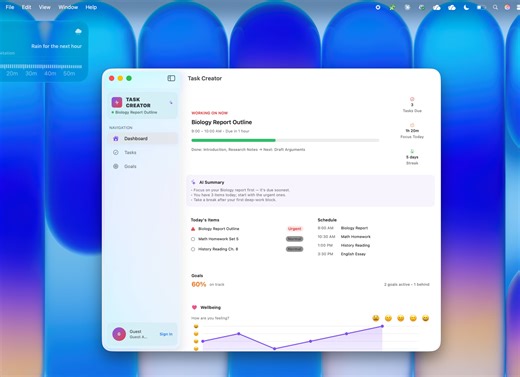Image resolution: width=520 pixels, height=377 pixels.
Task: Click the green pin icon in menu bar
Action: pyautogui.click(x=392, y=7)
